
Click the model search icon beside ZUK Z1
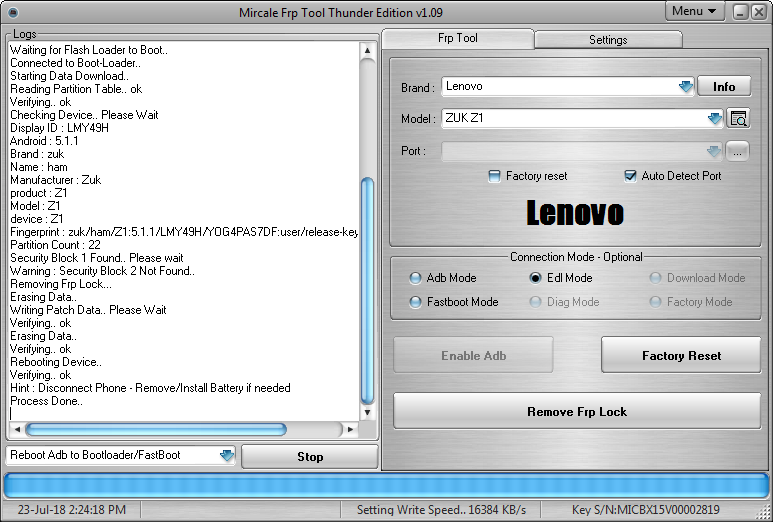pyautogui.click(x=738, y=119)
